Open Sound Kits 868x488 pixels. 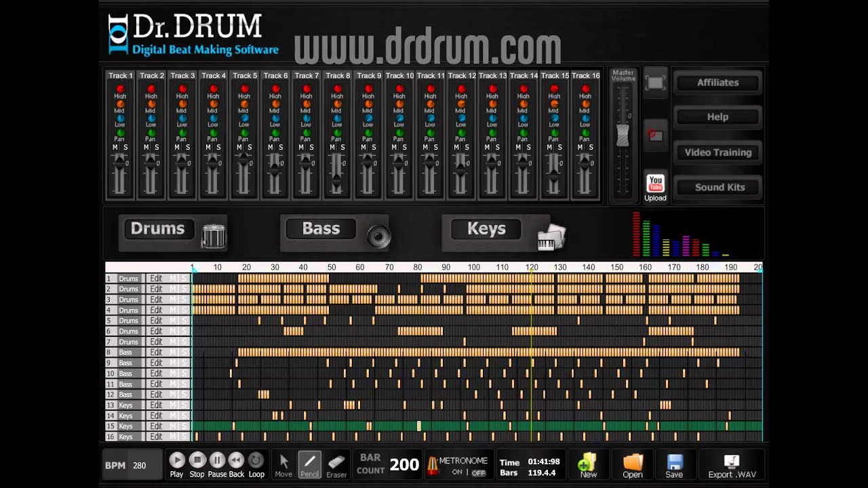tap(718, 188)
